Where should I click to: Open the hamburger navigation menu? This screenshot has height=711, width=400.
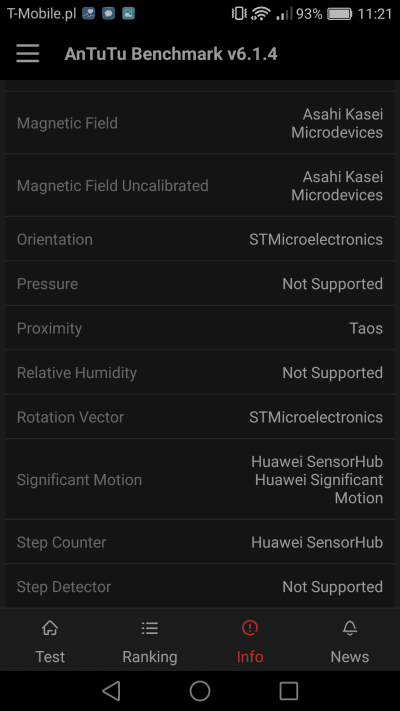[x=28, y=54]
